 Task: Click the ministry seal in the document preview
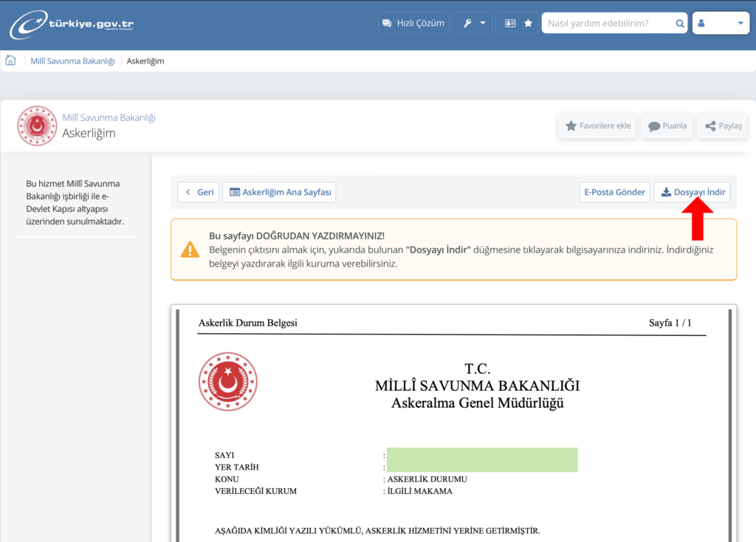[x=228, y=382]
